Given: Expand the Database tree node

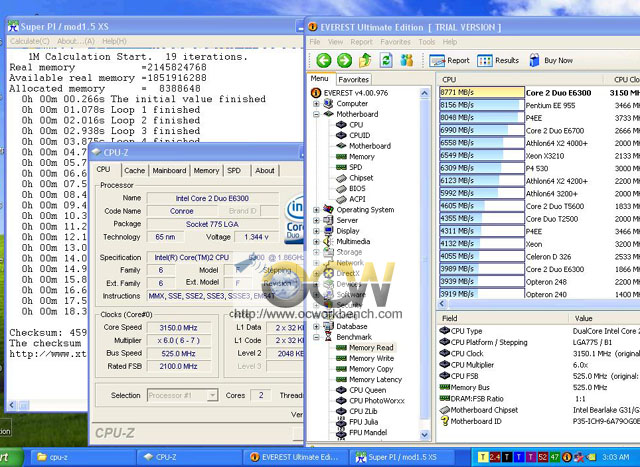Looking at the screenshot, I should [x=316, y=327].
